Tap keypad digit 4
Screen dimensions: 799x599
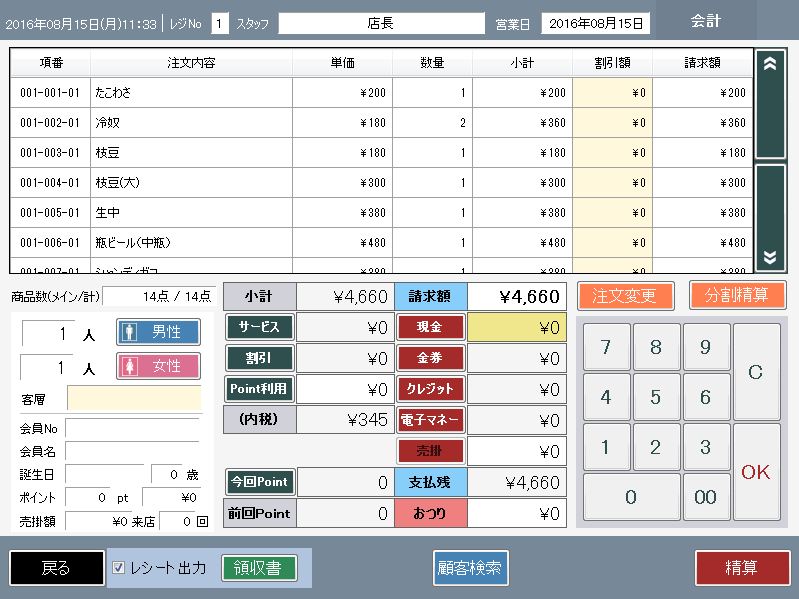606,397
